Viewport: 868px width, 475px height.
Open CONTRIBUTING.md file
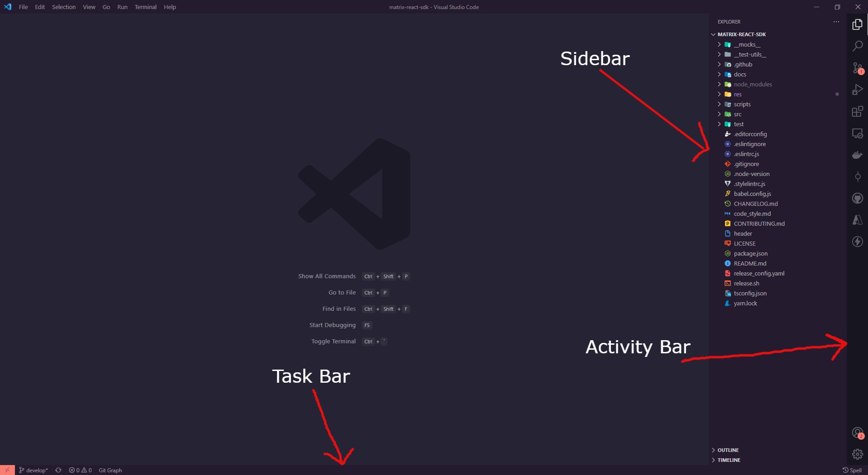(777, 223)
